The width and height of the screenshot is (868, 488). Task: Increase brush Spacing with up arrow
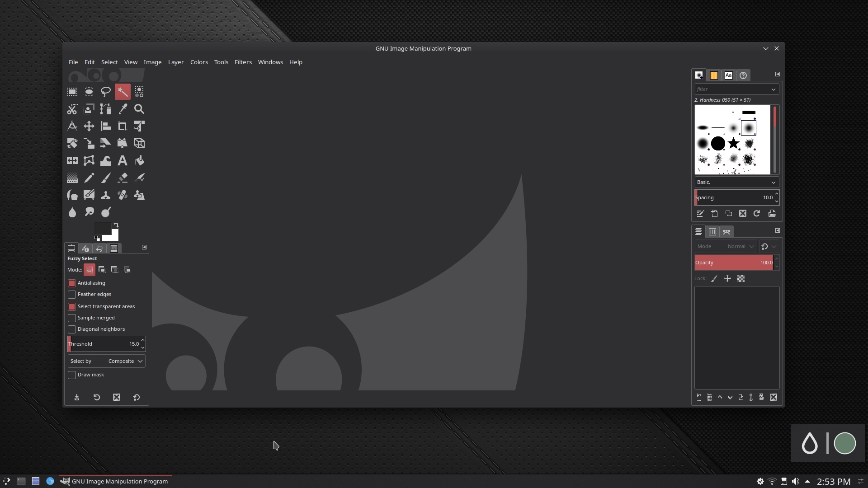(777, 194)
